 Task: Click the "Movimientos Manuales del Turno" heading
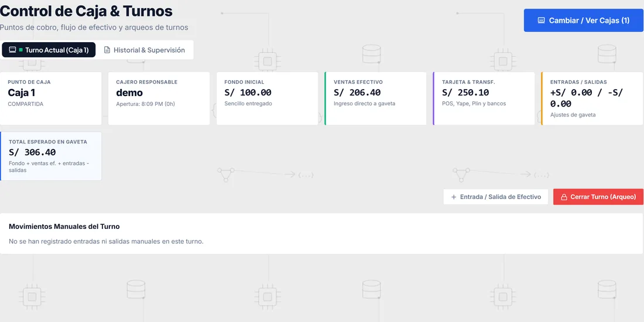(64, 227)
